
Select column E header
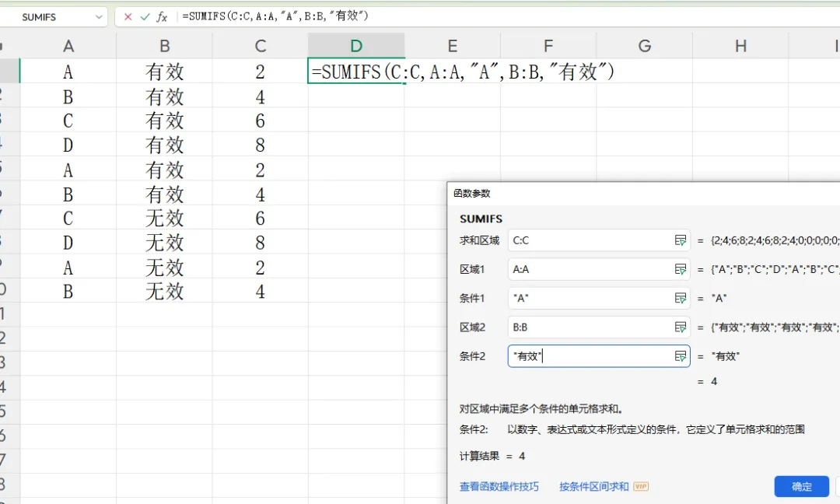(x=452, y=46)
